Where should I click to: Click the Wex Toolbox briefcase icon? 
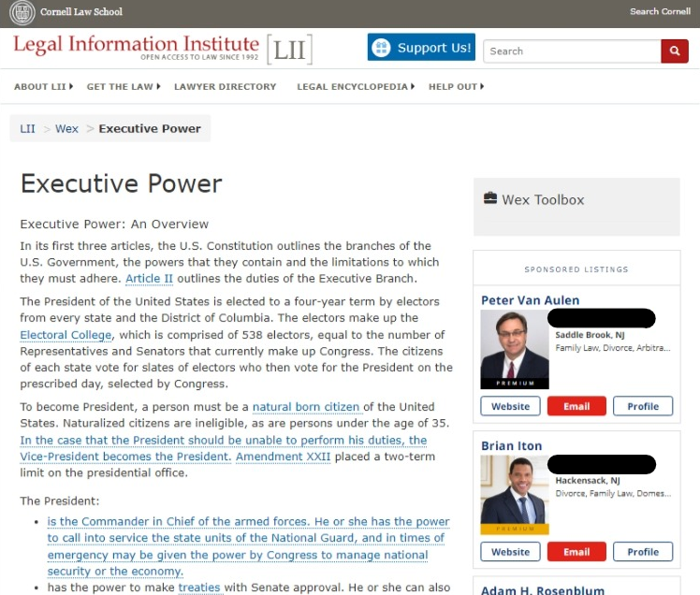490,198
